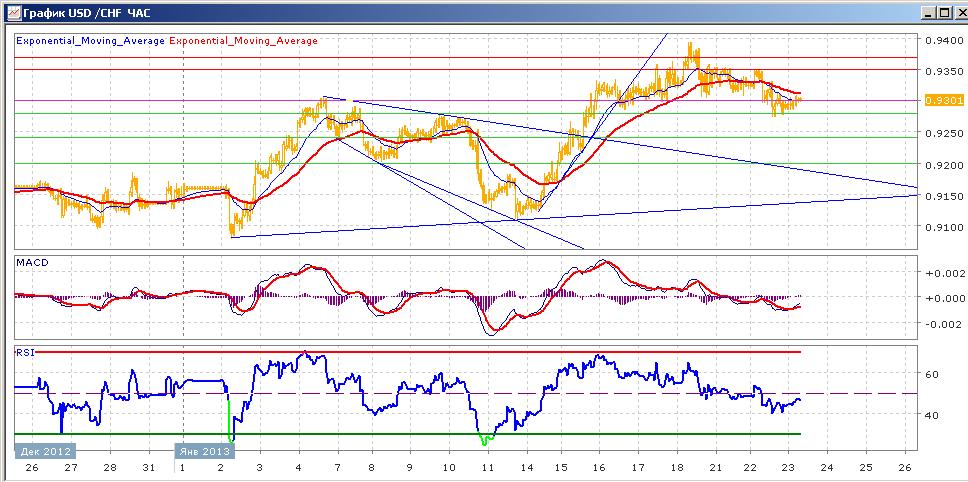
Task: Select the MACD panel label
Action: (x=33, y=262)
